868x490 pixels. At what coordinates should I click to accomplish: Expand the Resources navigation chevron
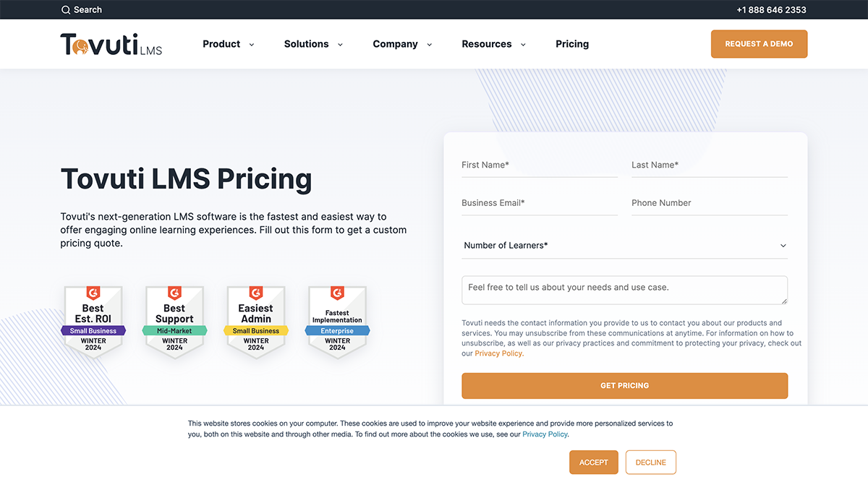tap(523, 44)
